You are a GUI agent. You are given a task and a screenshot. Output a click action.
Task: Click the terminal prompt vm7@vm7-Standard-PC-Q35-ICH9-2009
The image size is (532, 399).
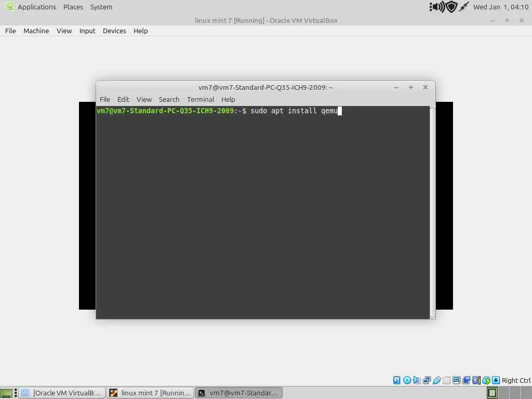tap(165, 111)
